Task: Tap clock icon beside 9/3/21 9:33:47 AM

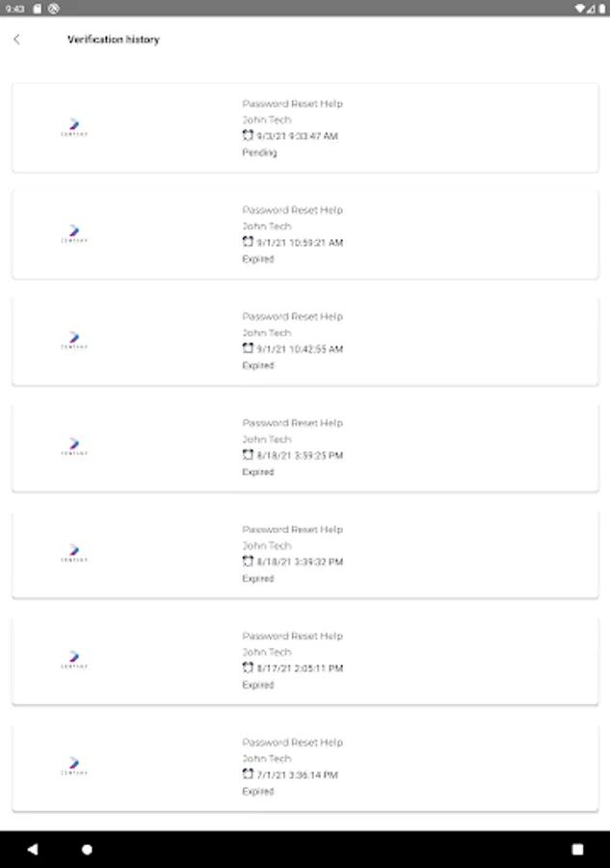Action: coord(248,136)
